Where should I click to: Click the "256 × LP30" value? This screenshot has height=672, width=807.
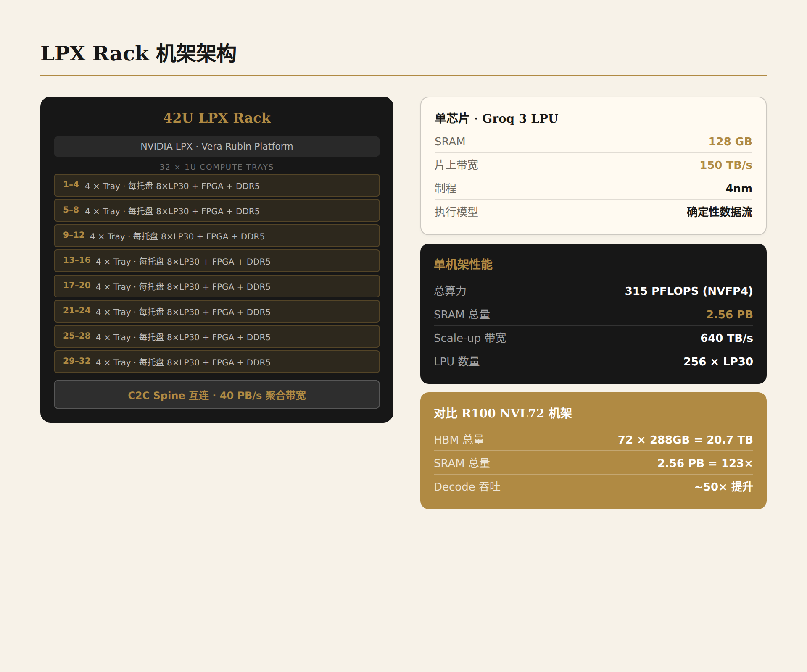[718, 362]
